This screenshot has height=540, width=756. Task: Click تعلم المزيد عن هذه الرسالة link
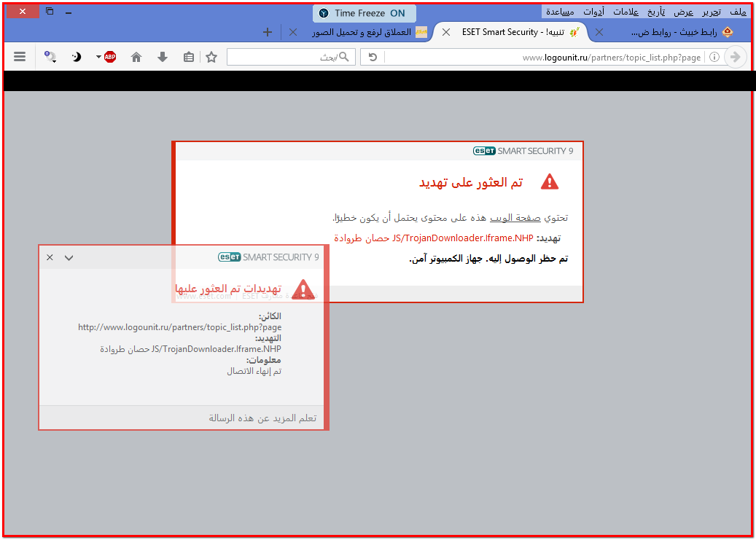(262, 418)
